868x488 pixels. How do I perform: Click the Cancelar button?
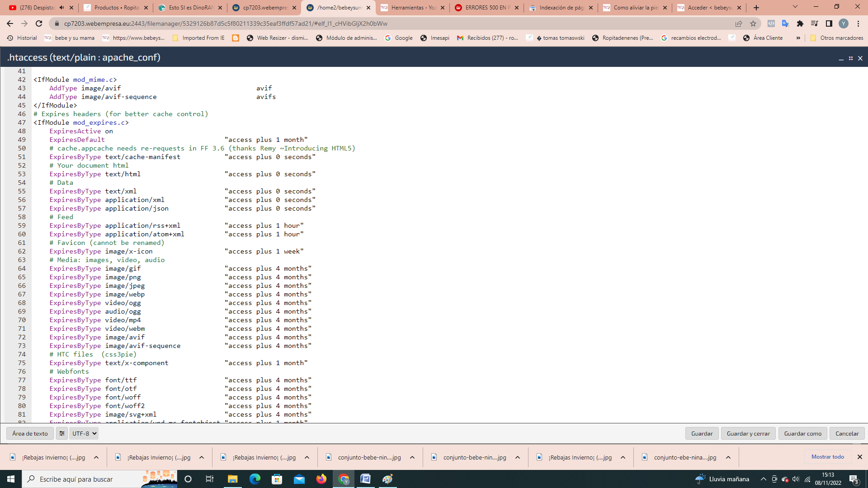pos(847,433)
